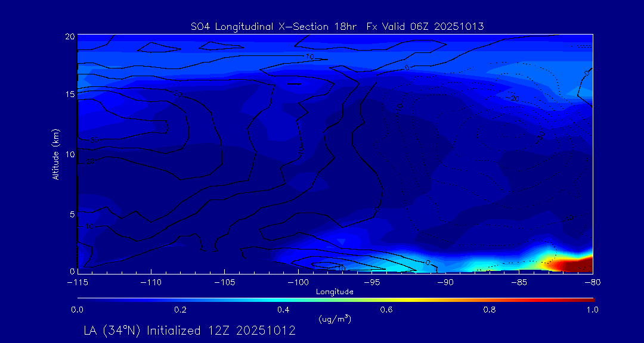This screenshot has width=644, height=343.
Task: Click the -20 dotted contour label at upper right
Action: (513, 98)
